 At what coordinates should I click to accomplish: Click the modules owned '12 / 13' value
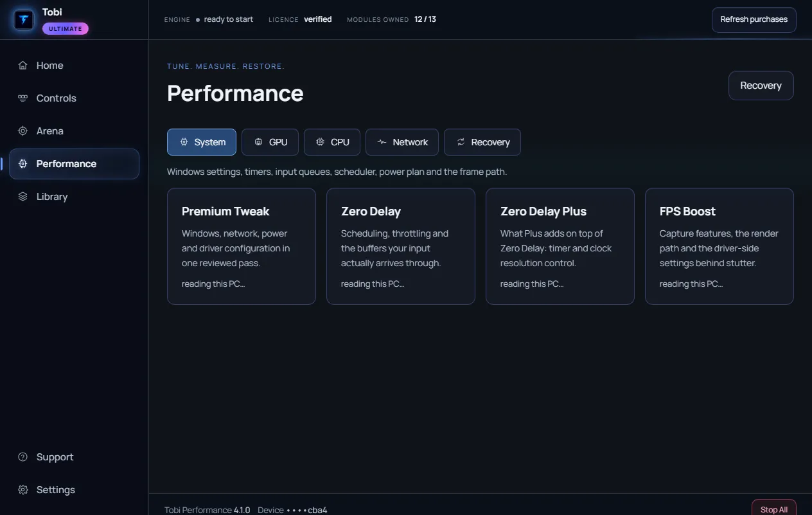coord(425,19)
